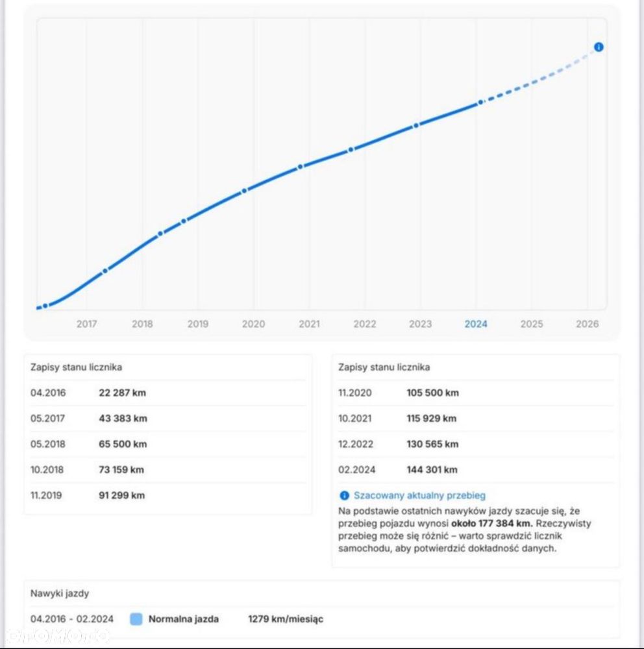This screenshot has width=644, height=649.
Task: Click the Nawyki jazdy section heading
Action: click(x=60, y=593)
